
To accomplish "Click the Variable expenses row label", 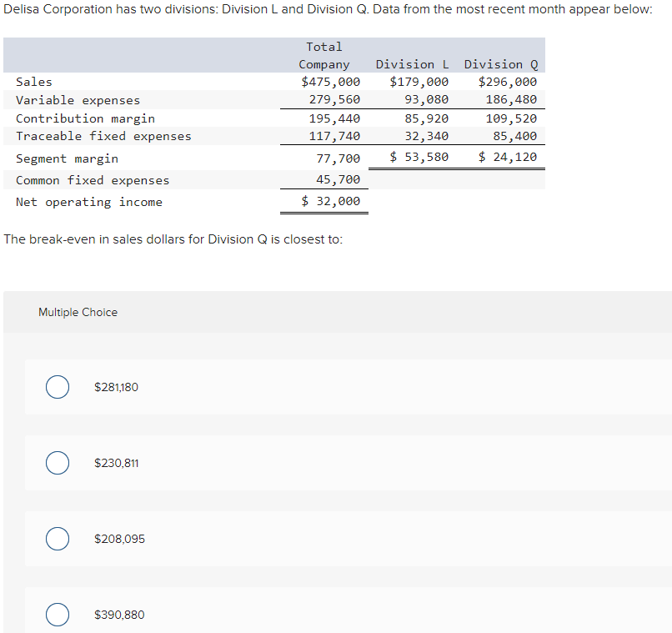I will [x=78, y=100].
